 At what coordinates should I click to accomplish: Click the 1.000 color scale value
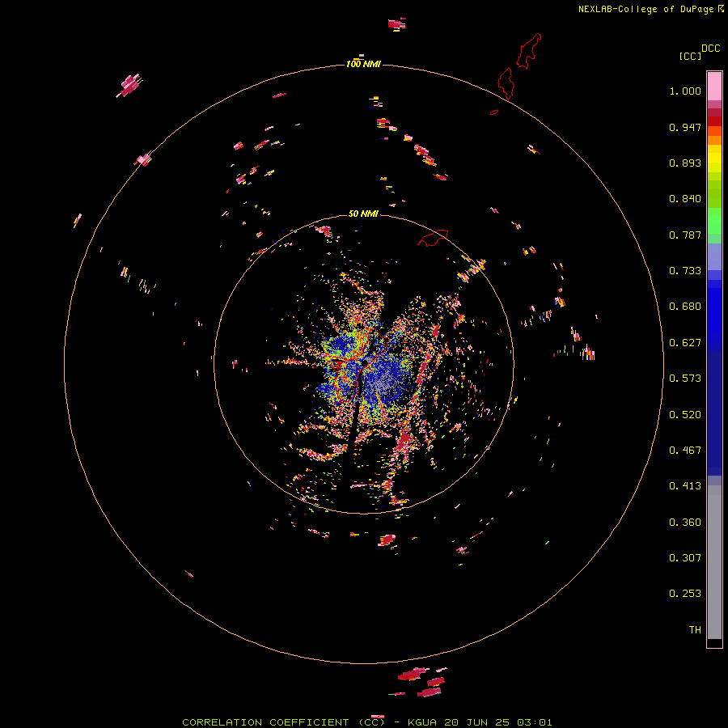685,91
